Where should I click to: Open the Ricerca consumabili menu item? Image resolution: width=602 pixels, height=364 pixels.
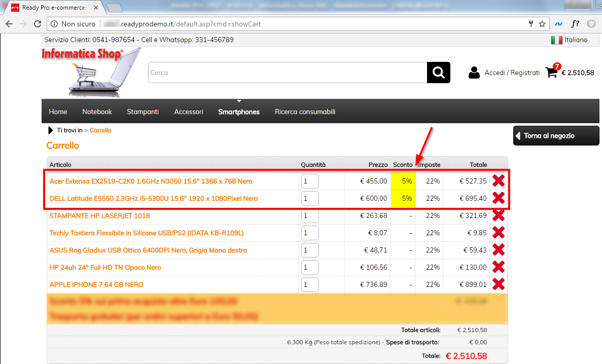(305, 112)
